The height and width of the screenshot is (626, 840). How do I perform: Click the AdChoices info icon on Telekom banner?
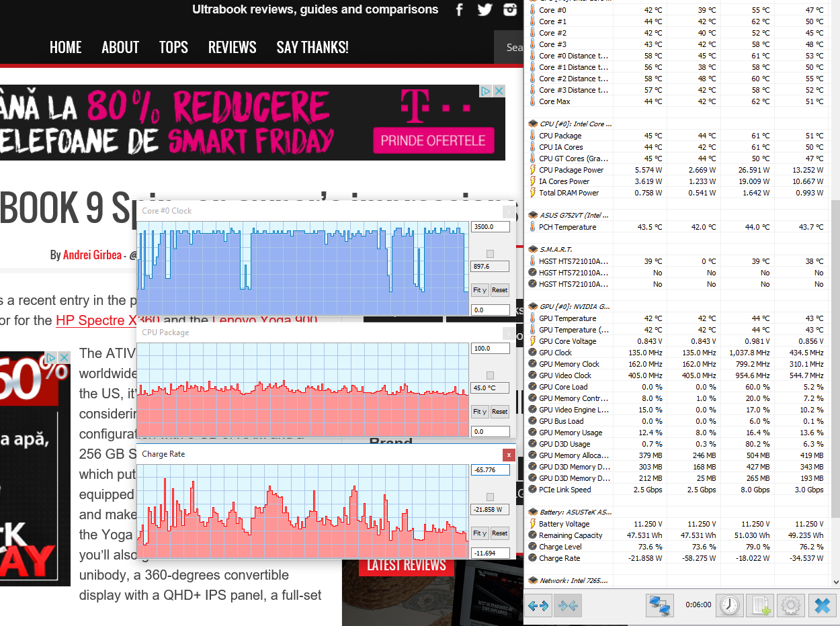[x=487, y=91]
